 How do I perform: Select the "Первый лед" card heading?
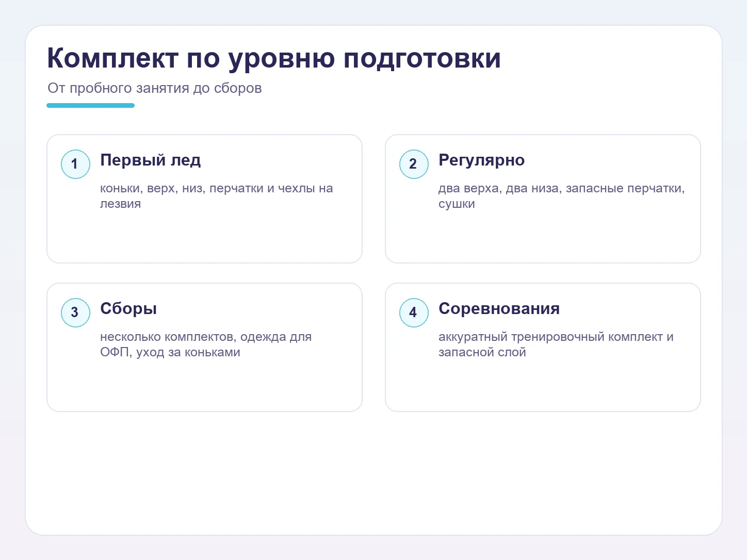151,160
